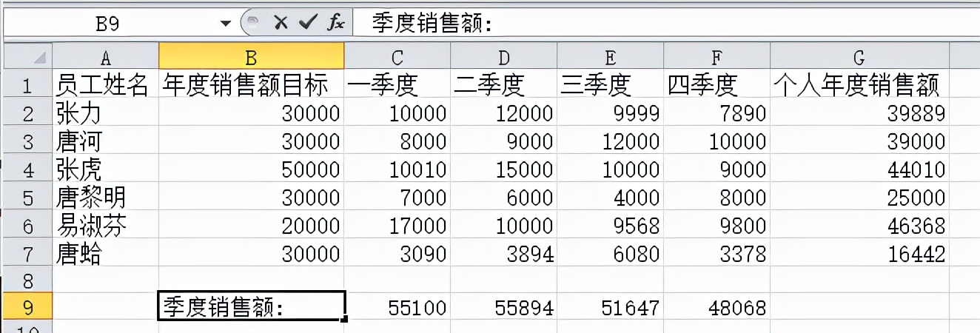This screenshot has height=333, width=980.
Task: Select column A header
Action: (105, 57)
